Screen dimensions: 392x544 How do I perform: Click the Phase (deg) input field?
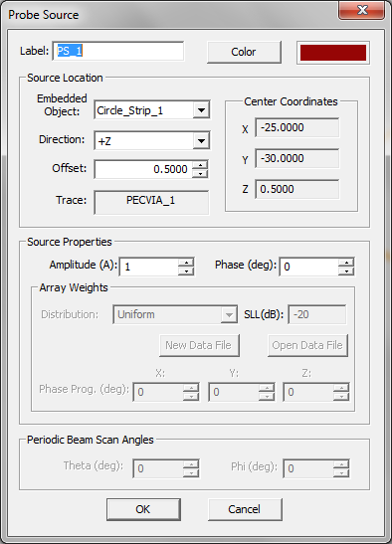tap(308, 267)
